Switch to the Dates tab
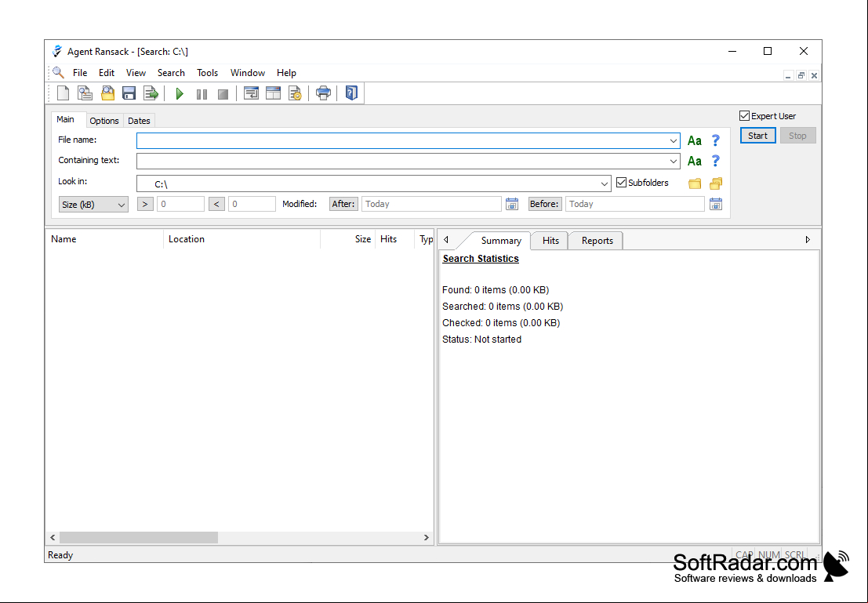This screenshot has width=868, height=603. (139, 121)
